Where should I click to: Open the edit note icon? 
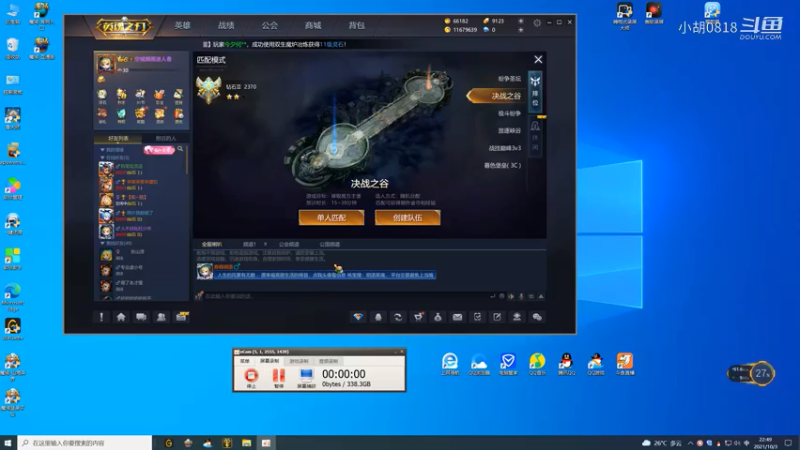click(x=497, y=317)
